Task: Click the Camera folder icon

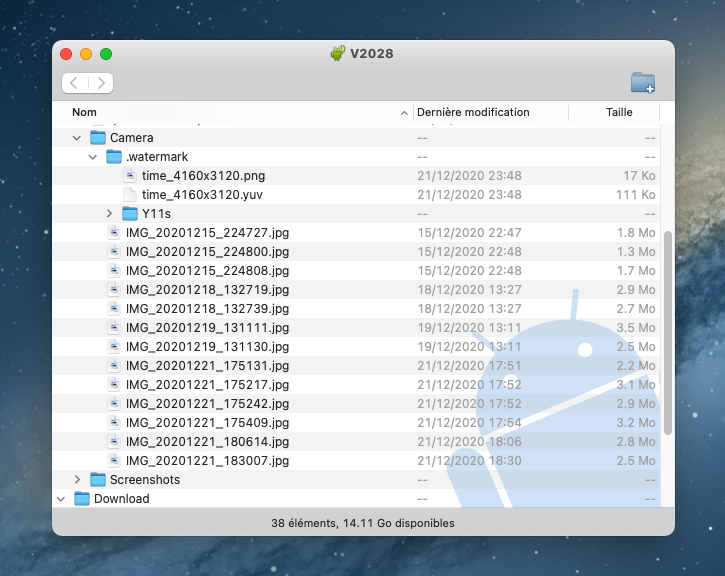Action: point(98,137)
